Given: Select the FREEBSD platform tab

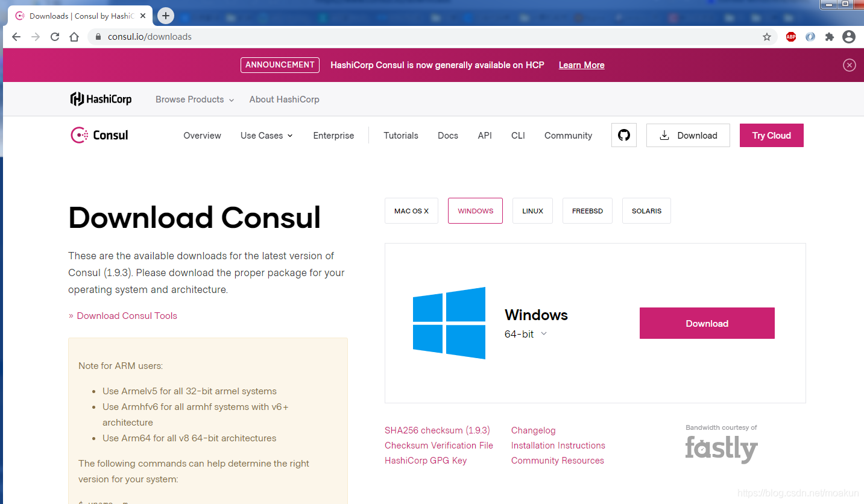Looking at the screenshot, I should pyautogui.click(x=587, y=211).
